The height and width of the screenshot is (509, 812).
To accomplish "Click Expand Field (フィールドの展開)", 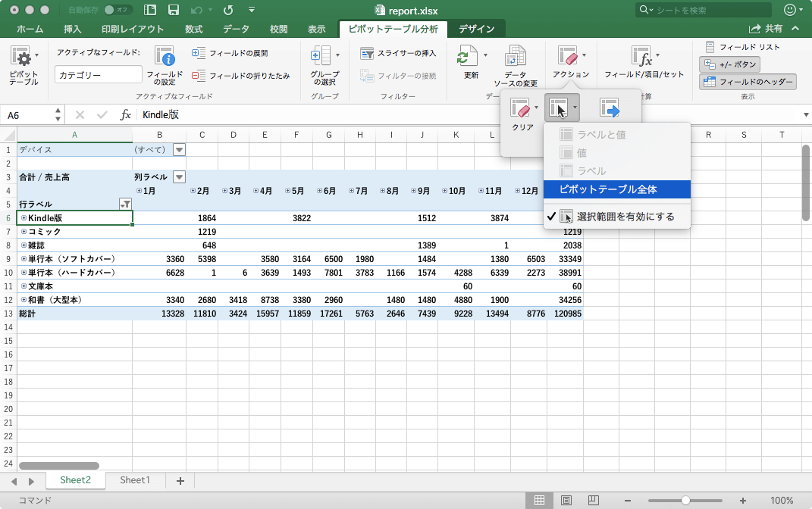I will pyautogui.click(x=230, y=53).
